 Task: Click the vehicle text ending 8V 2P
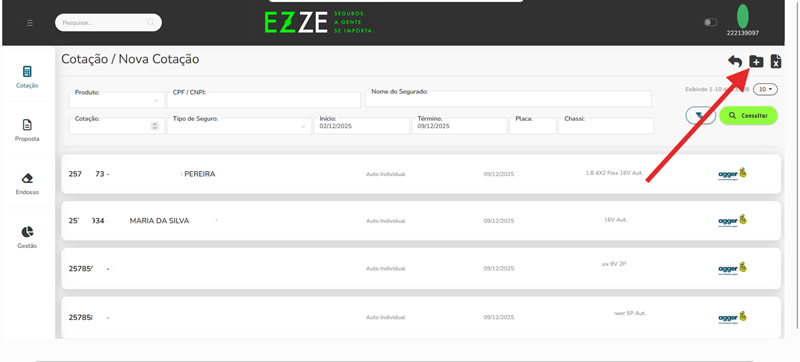(614, 264)
